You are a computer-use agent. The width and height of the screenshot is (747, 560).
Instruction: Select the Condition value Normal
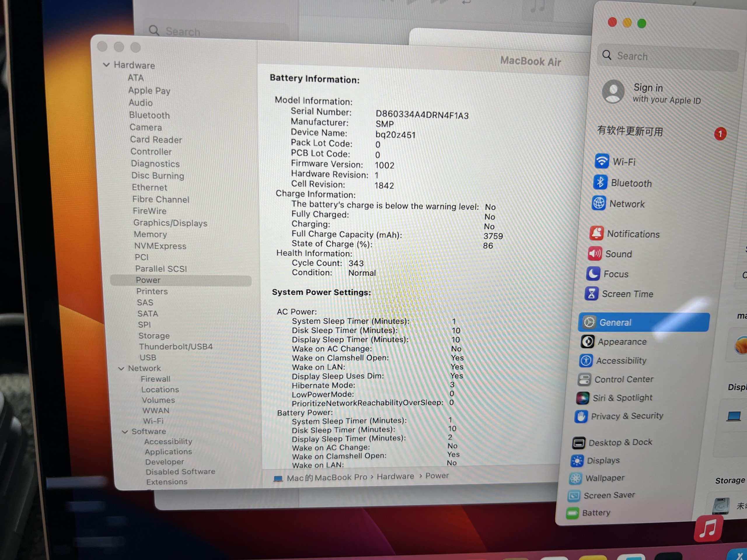pyautogui.click(x=362, y=273)
